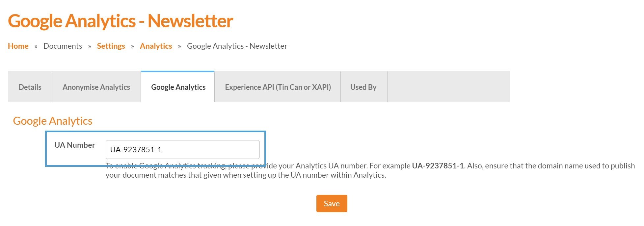Click the help text line starting 'your document matches'

click(246, 175)
